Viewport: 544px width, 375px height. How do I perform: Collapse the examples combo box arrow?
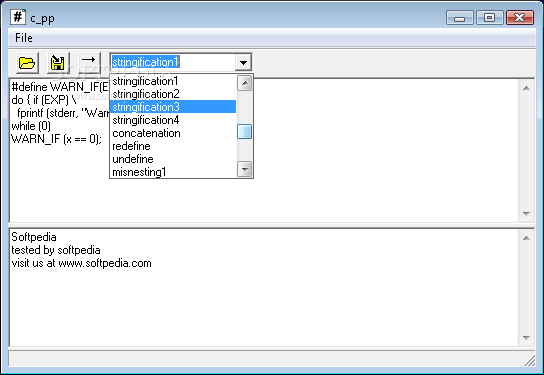point(243,62)
